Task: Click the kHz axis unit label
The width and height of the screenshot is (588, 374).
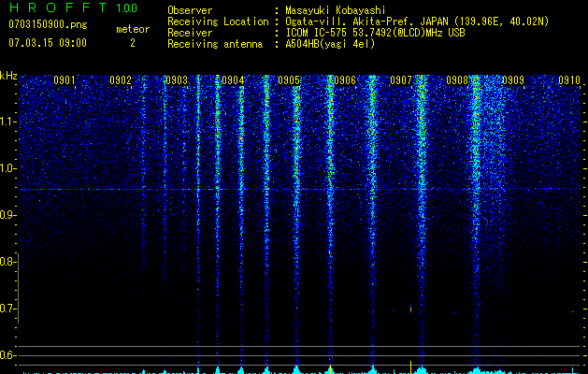Action: pyautogui.click(x=8, y=76)
